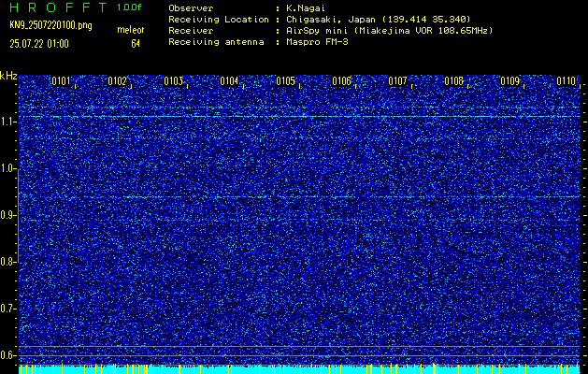Image resolution: width=588 pixels, height=374 pixels.
Task: Click the 0.8 kHz axis label
Action: pyautogui.click(x=7, y=262)
